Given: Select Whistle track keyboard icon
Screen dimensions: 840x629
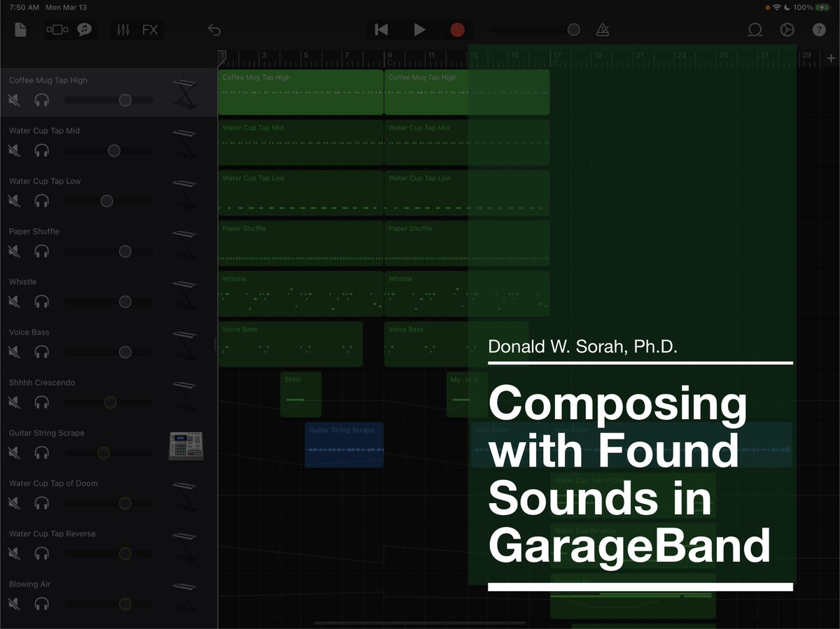Looking at the screenshot, I should pos(185,293).
